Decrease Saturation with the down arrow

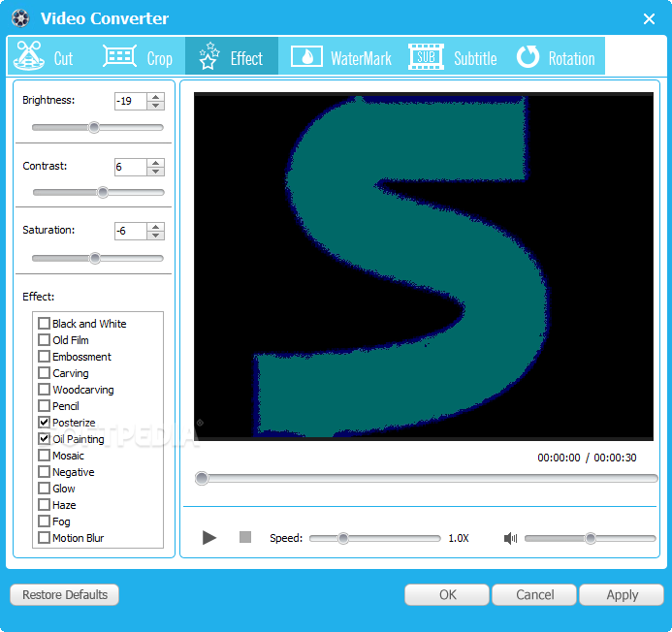(155, 236)
